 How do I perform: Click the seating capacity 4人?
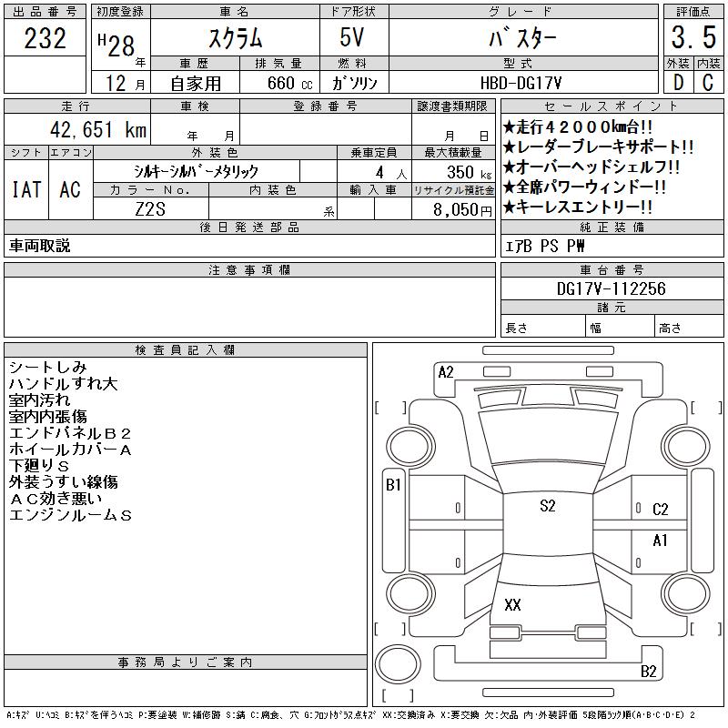391,173
